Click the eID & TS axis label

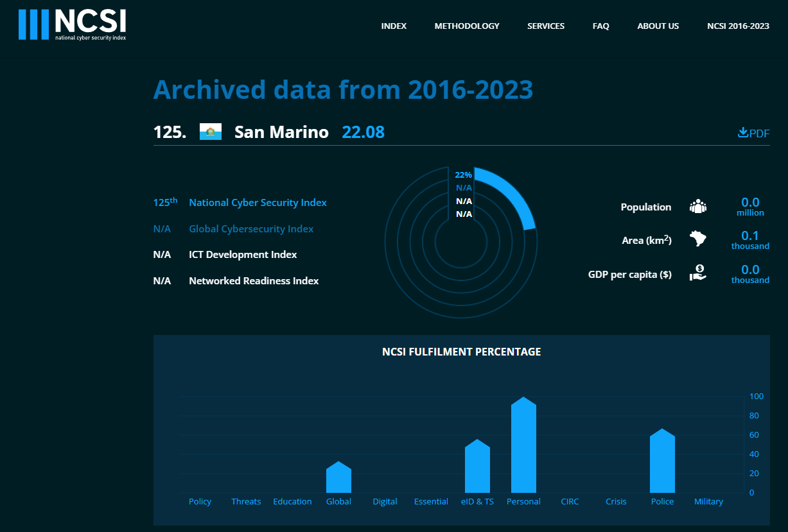(x=477, y=502)
